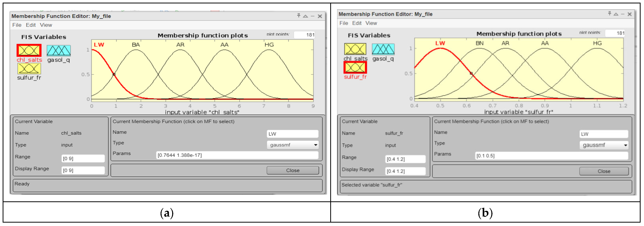
Task: Click Range field showing [0.4 1.2]
Action: point(405,159)
